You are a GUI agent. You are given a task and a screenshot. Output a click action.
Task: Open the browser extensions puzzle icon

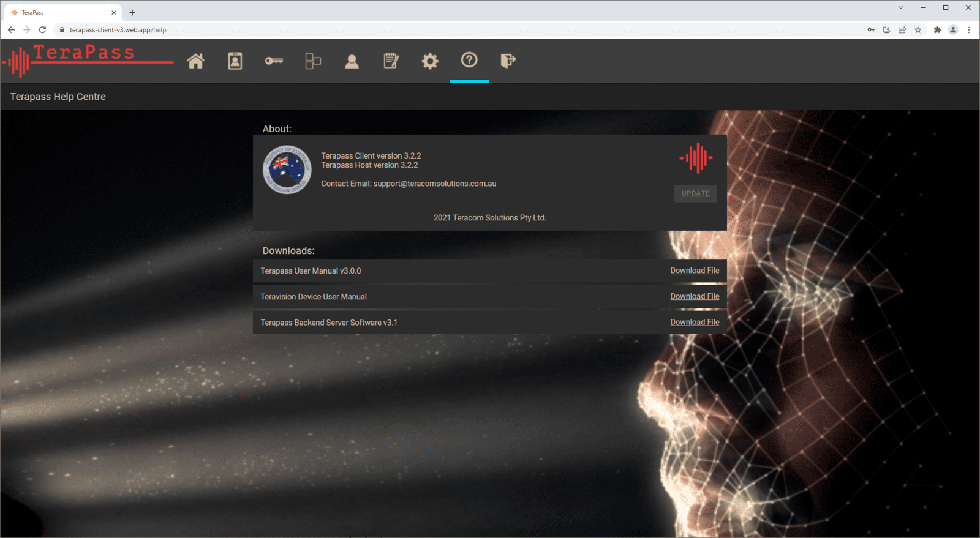point(937,29)
